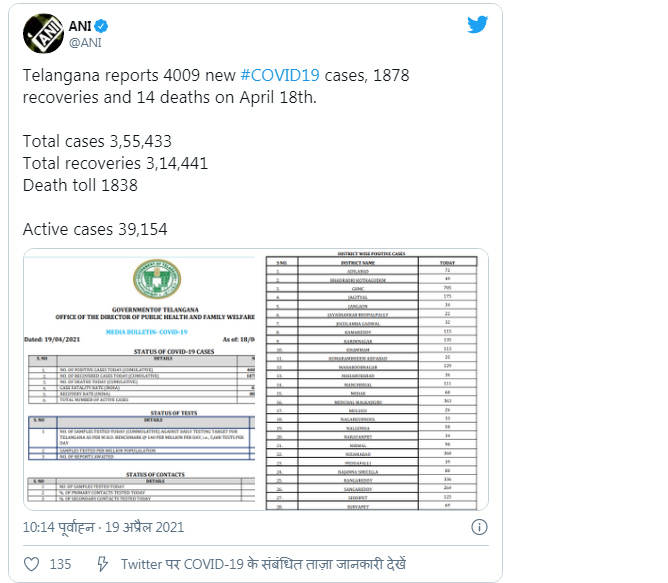The image size is (668, 583).
Task: Click the ANI profile avatar
Action: [43, 33]
